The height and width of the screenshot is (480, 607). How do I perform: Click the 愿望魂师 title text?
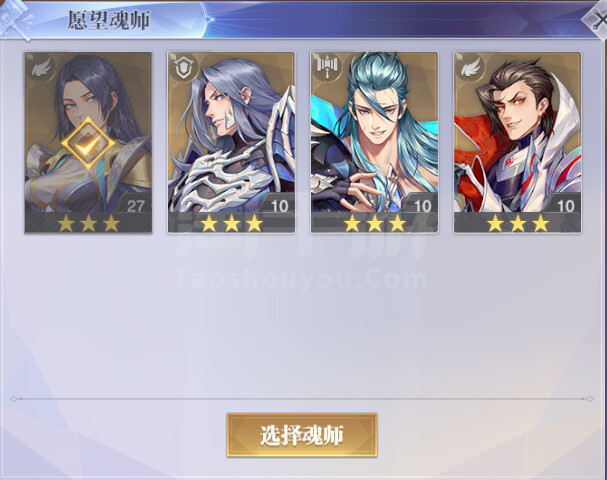109,20
